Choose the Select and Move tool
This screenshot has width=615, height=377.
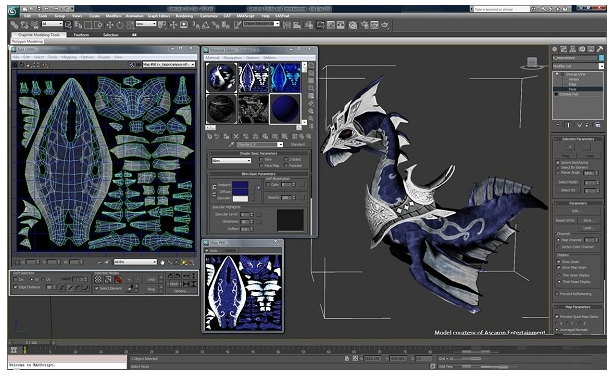pyautogui.click(x=109, y=25)
